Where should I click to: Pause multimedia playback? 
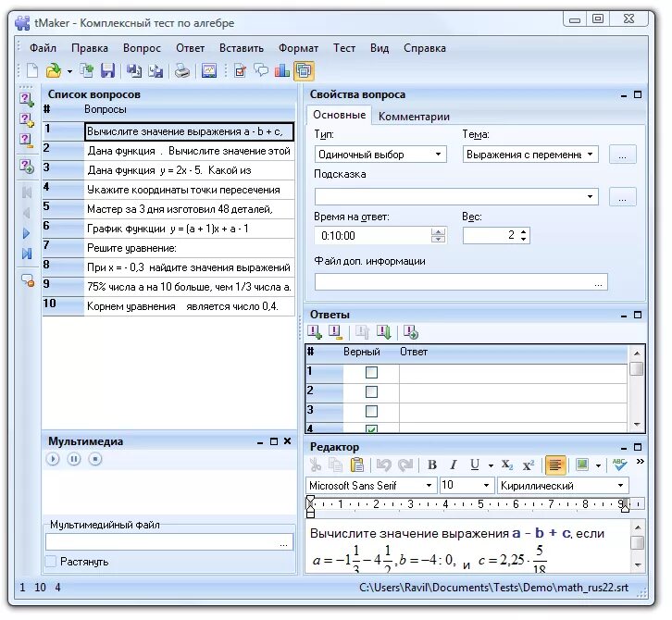74,459
